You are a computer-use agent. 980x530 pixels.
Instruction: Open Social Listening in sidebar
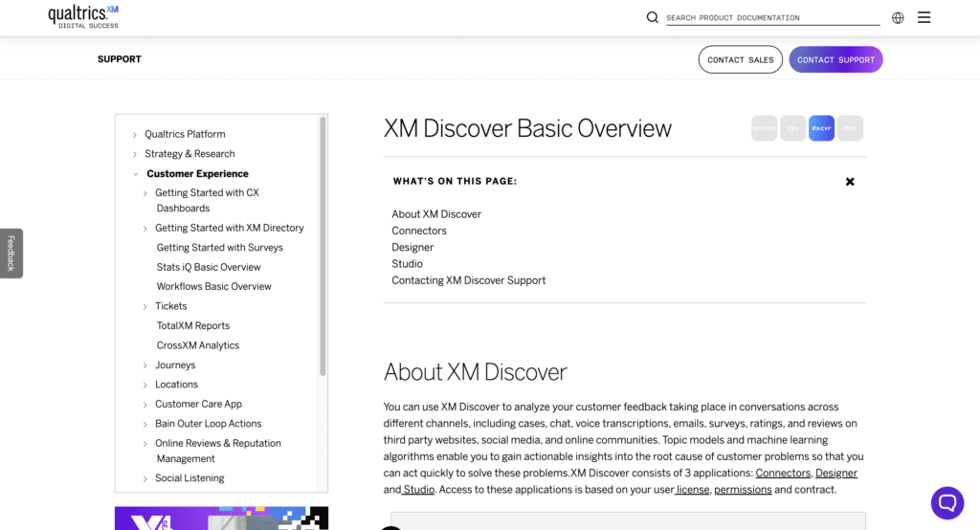pyautogui.click(x=190, y=477)
